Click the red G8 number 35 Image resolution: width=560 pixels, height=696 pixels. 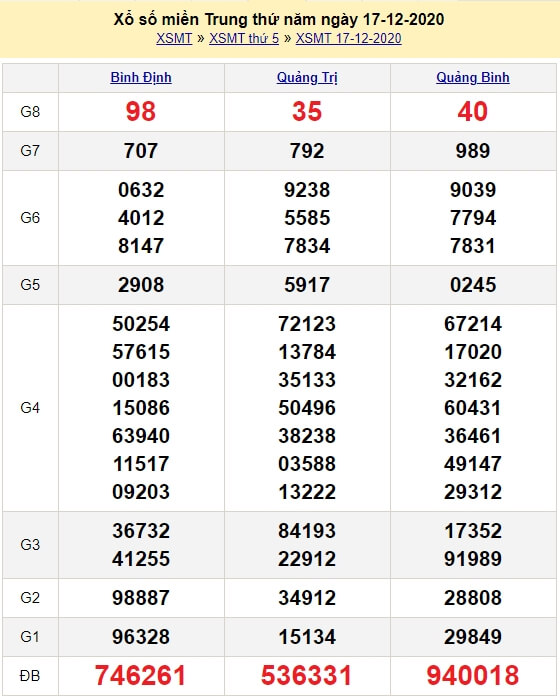(x=307, y=111)
